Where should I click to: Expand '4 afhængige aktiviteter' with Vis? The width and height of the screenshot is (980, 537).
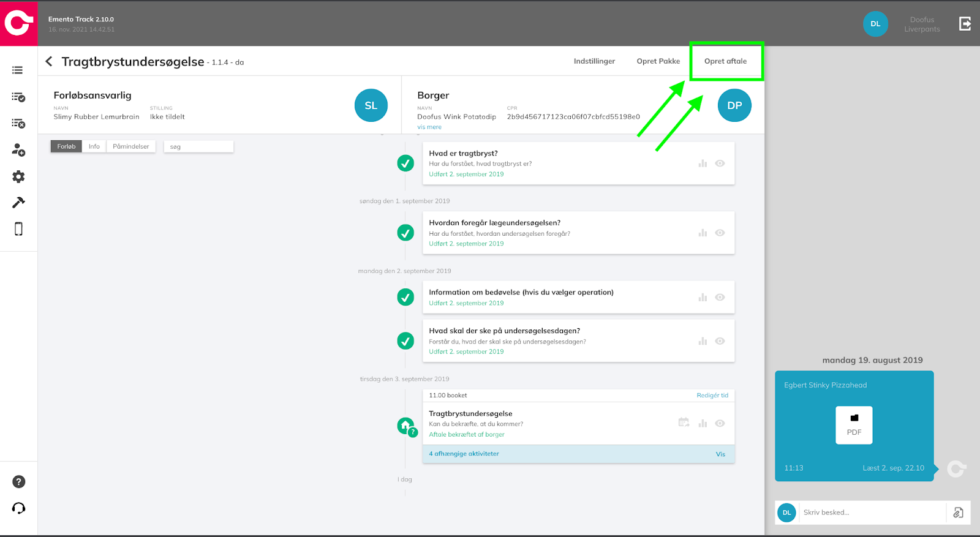coord(720,454)
